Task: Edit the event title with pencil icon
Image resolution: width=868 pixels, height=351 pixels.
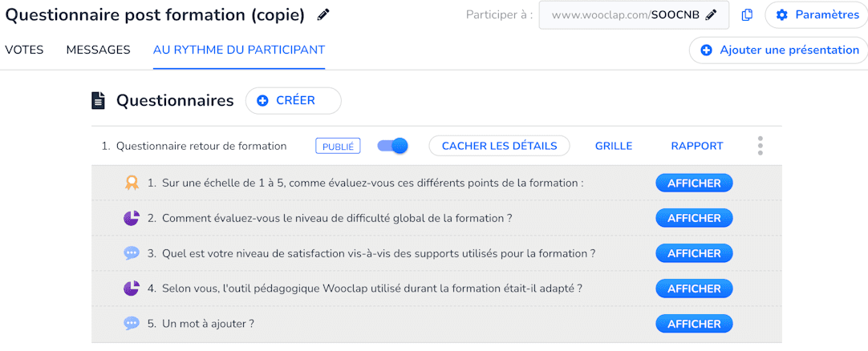Action: [x=322, y=15]
